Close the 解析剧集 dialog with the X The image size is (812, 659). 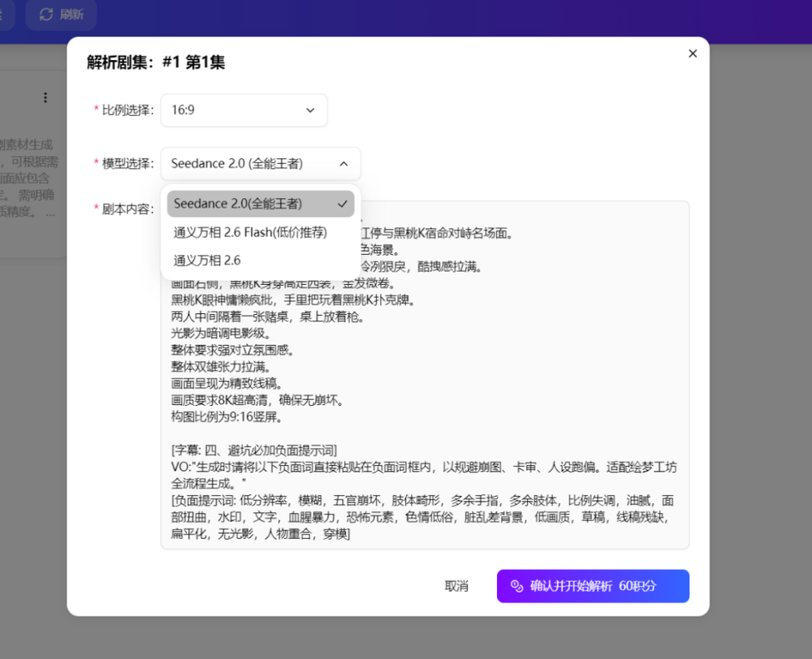[693, 54]
